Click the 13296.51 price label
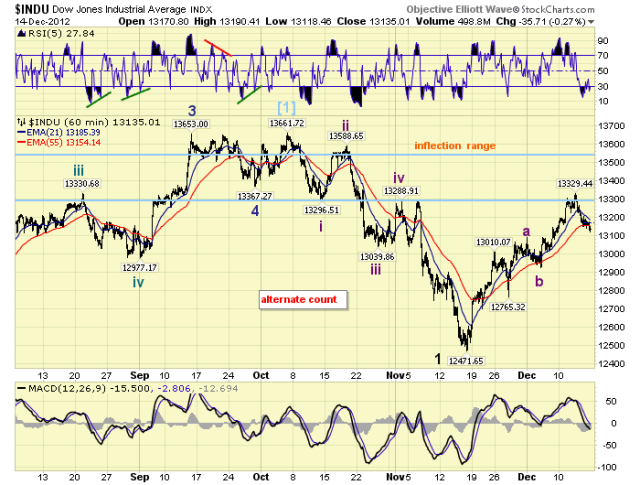Screen dimensions: 640x485 click(322, 210)
